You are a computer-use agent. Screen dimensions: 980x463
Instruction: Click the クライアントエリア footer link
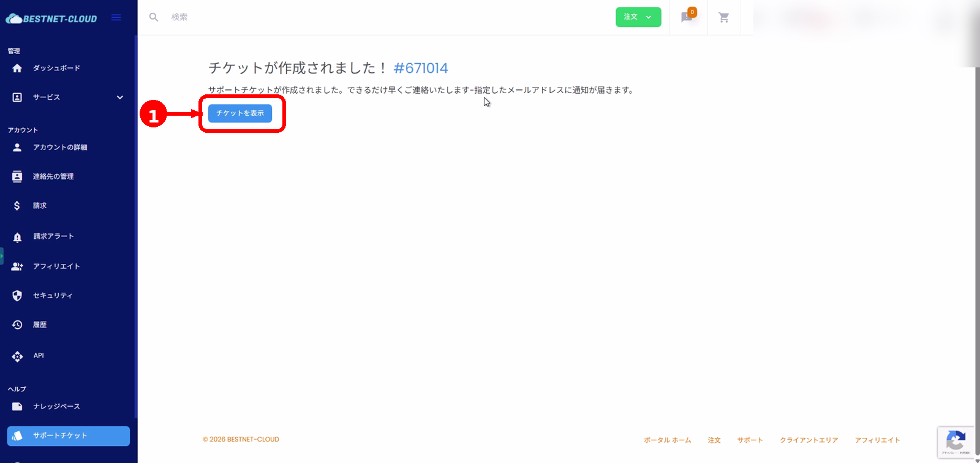coord(809,440)
